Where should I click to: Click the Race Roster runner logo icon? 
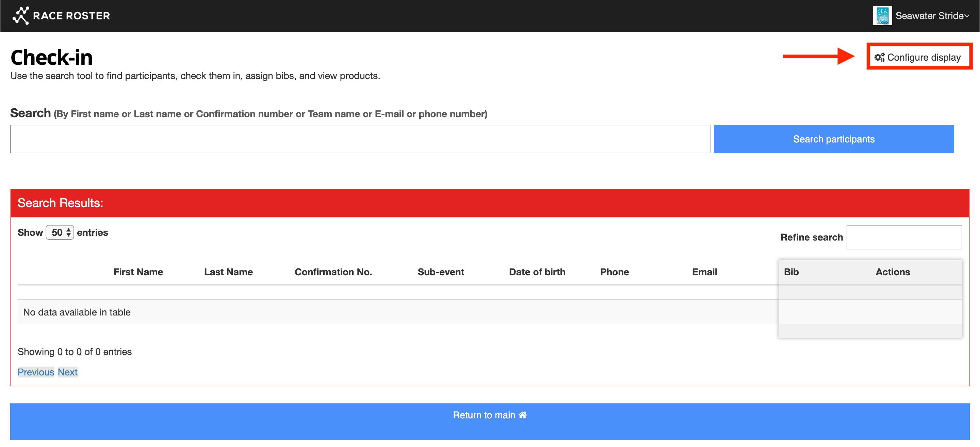click(20, 16)
